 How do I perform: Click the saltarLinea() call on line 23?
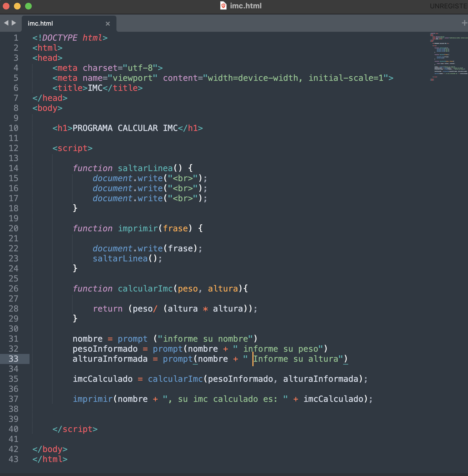coord(127,259)
